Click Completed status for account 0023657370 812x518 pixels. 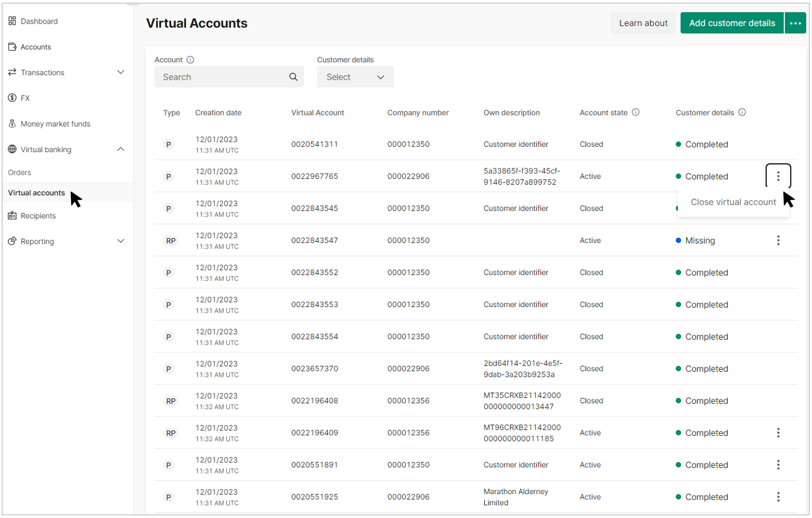[x=707, y=369]
